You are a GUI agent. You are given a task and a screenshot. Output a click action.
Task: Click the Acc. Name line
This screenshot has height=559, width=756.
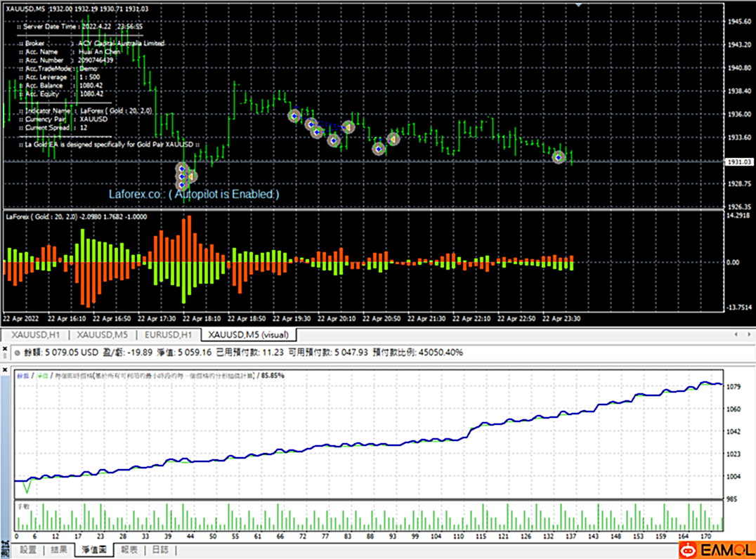(x=70, y=51)
